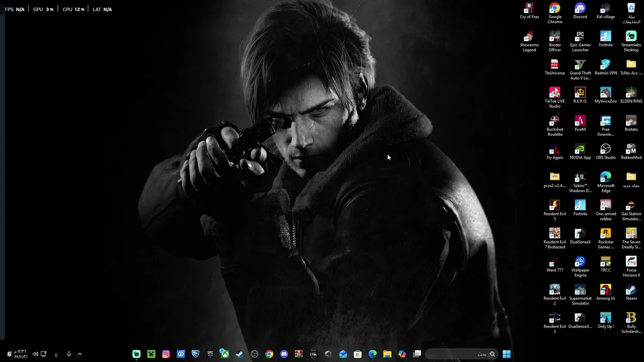Open the pcsx2 folder icon
Viewport: 644px width, 362px height.
click(x=554, y=180)
